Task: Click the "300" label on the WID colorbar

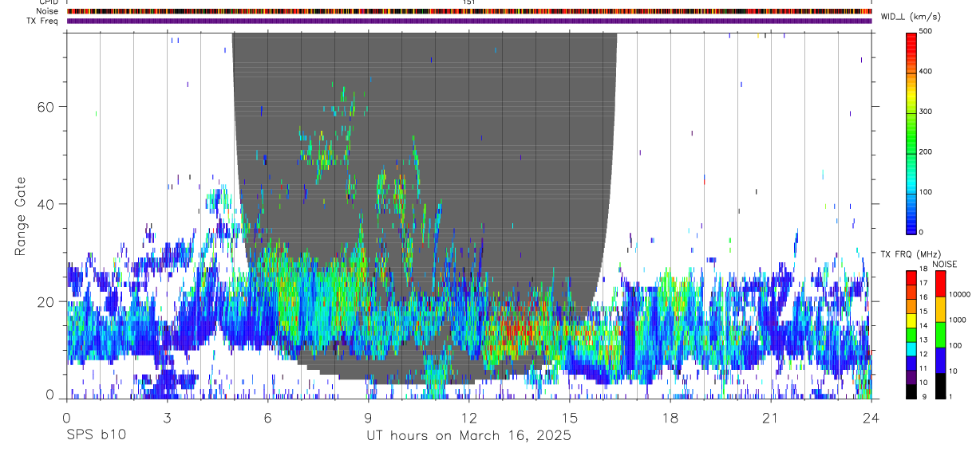Action: 926,112
